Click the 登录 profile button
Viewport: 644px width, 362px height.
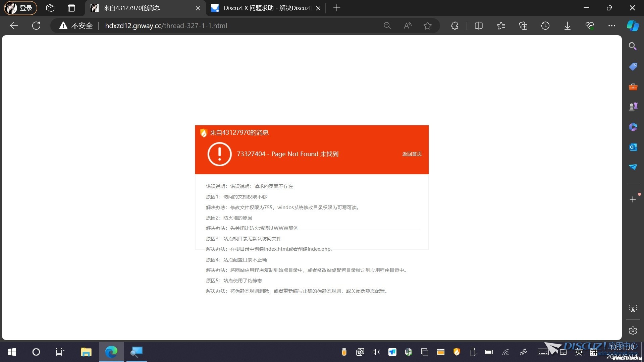[x=20, y=8]
